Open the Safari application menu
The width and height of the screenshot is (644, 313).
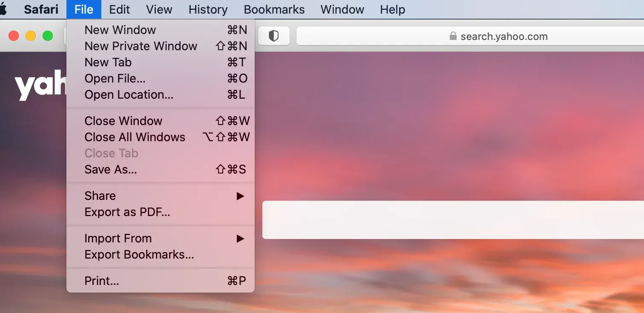click(x=41, y=9)
